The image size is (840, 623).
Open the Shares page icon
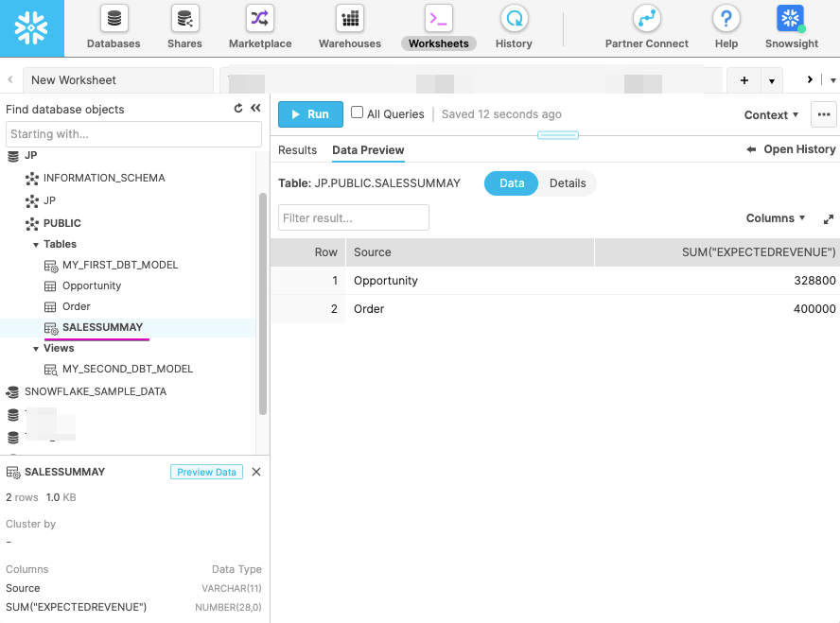[x=184, y=19]
